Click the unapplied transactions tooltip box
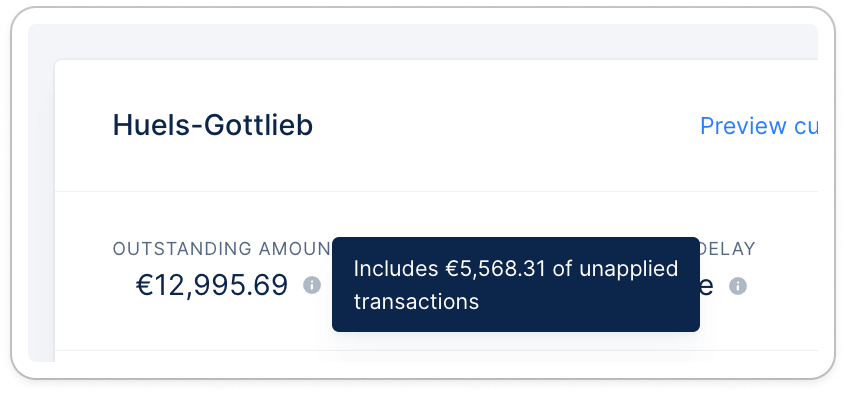The height and width of the screenshot is (394, 846). (x=516, y=284)
